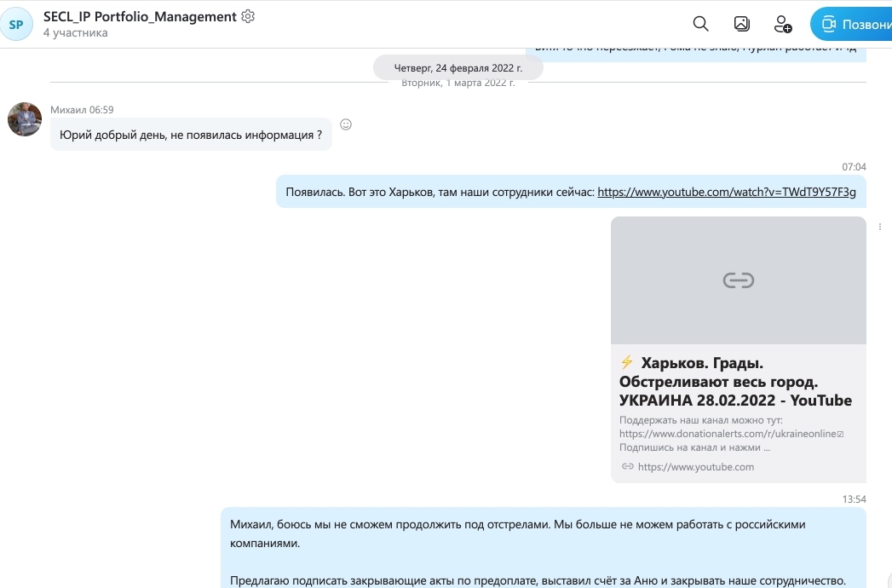The width and height of the screenshot is (892, 588).
Task: Click sender name Михаил above message
Action: coord(68,109)
